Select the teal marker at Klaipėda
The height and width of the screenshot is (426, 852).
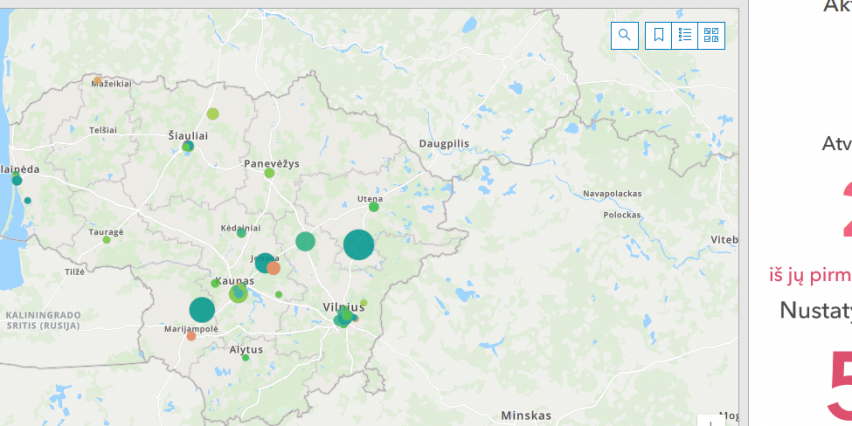17,180
